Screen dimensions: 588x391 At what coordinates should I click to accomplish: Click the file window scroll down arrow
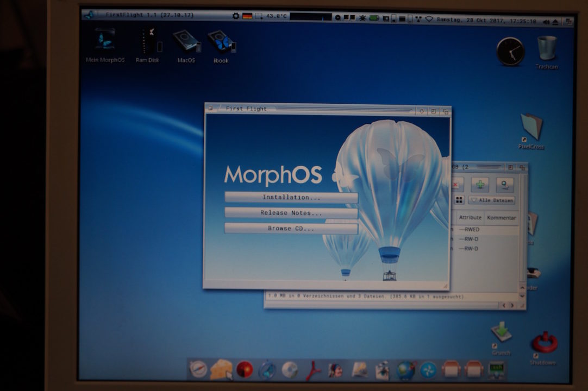pos(522,296)
